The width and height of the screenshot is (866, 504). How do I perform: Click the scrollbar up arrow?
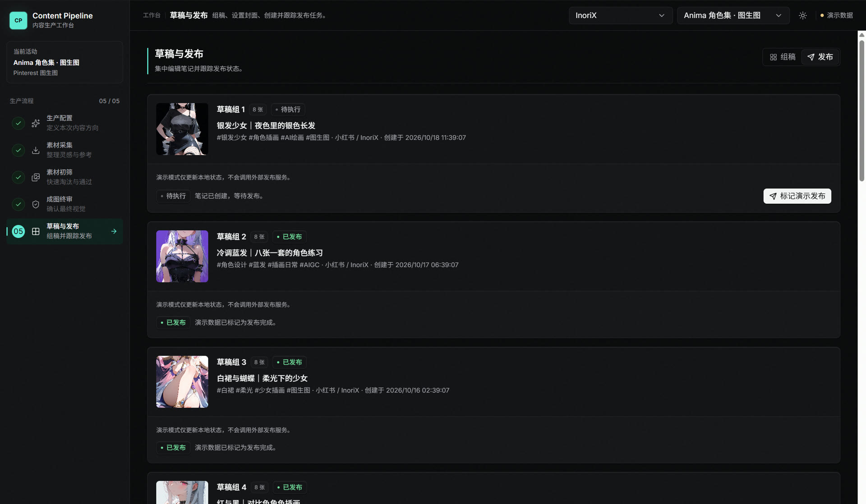point(861,35)
